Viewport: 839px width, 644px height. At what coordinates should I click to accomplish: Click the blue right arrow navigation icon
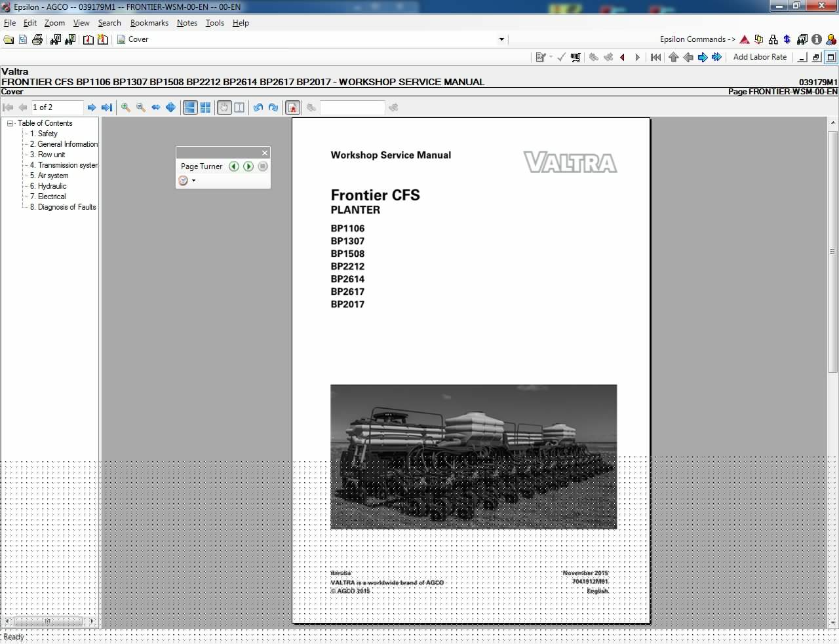tap(703, 58)
